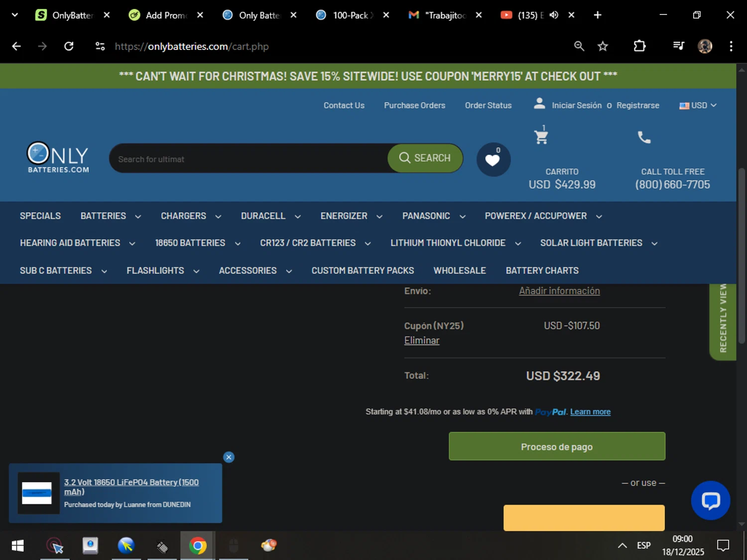Image resolution: width=747 pixels, height=560 pixels.
Task: Expand the Flashlights menu
Action: [163, 271]
